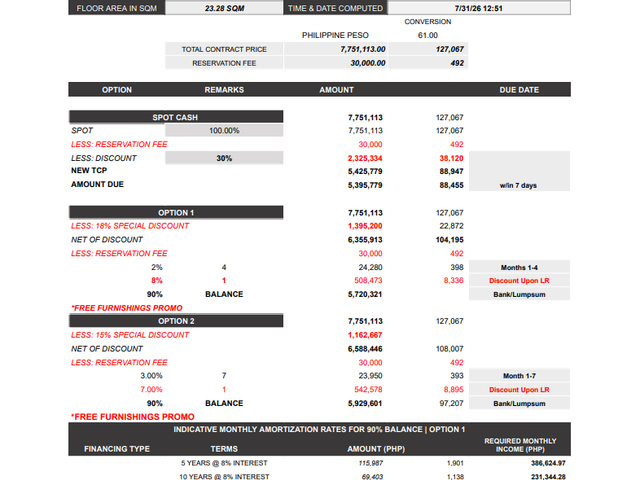This screenshot has height=480, width=640.
Task: Click the LESS: 15% SPECIAL DISCOUNT label
Action: click(130, 335)
